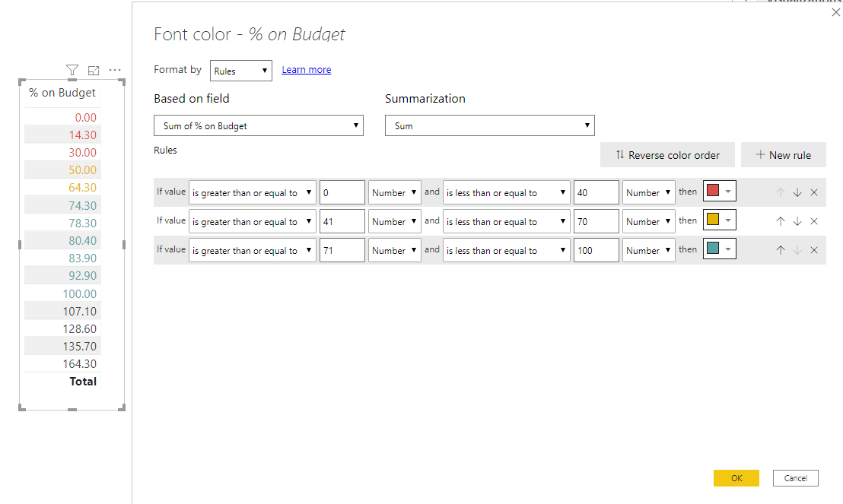This screenshot has width=843, height=504.
Task: Move the 71 to 100 rule up
Action: 781,250
